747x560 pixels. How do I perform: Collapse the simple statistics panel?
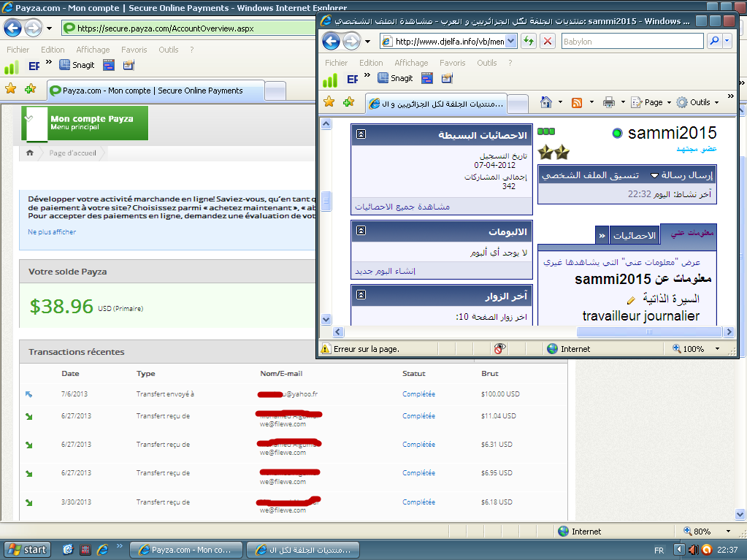click(361, 134)
